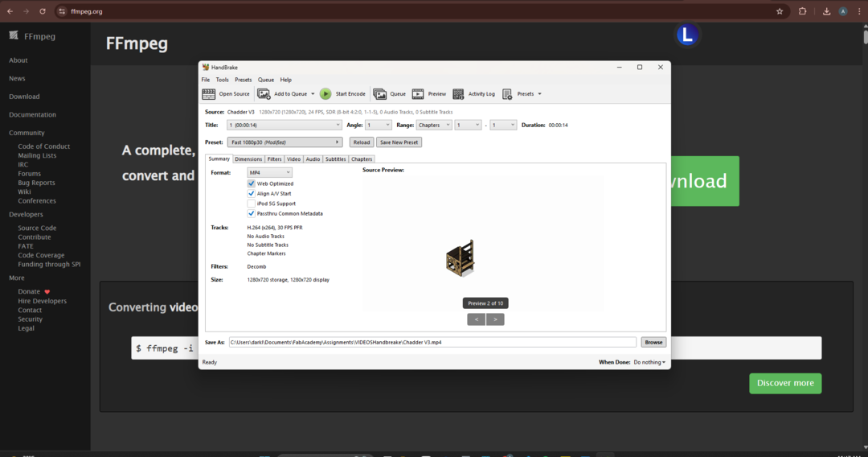Open the Bug Reports sidebar link
868x457 pixels.
coord(36,183)
